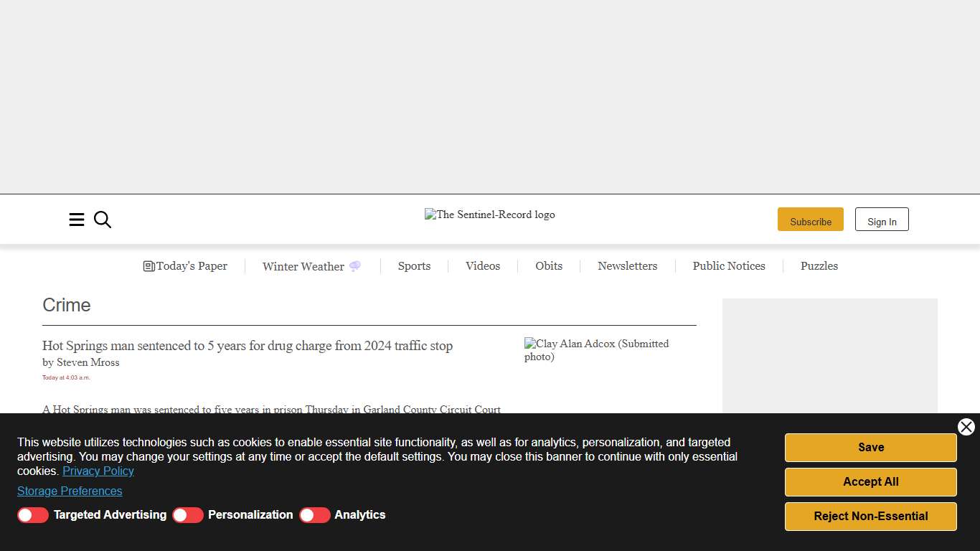Go to The Sentinel-Record logo homepage

pos(489,215)
